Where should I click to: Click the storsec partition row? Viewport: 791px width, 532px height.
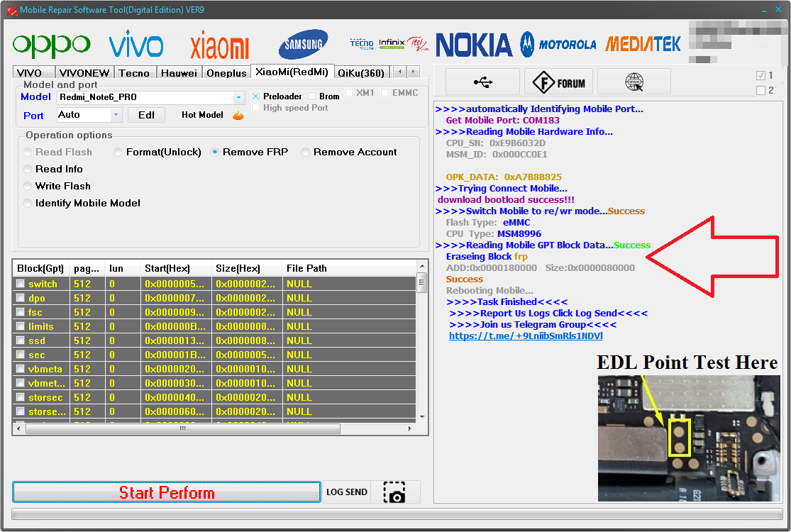pyautogui.click(x=214, y=397)
